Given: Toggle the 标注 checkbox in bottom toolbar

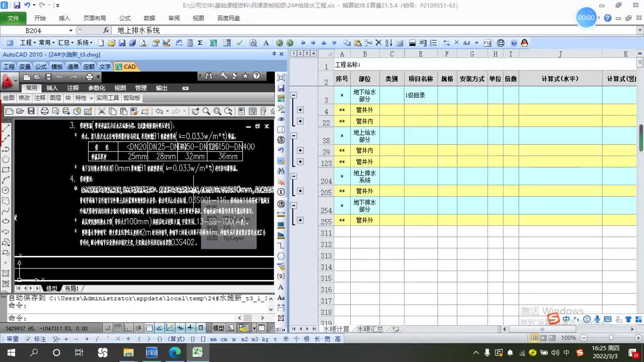Looking at the screenshot, I should point(29,339).
